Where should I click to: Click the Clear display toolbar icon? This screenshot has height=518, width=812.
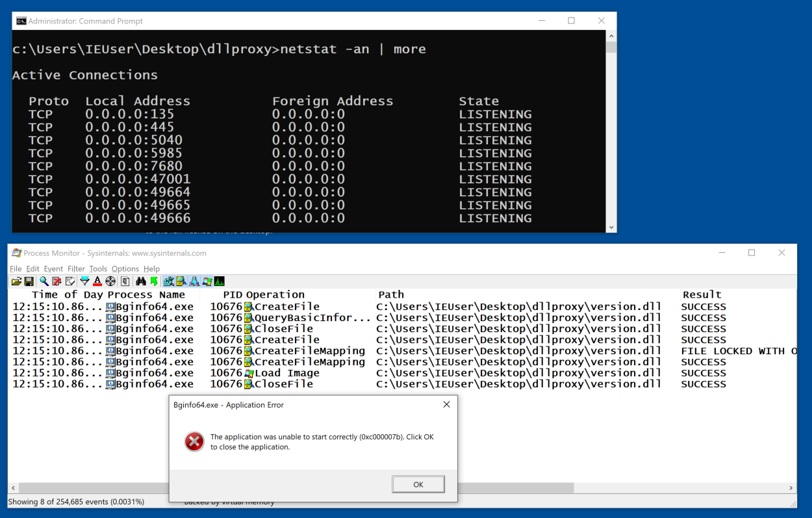70,281
